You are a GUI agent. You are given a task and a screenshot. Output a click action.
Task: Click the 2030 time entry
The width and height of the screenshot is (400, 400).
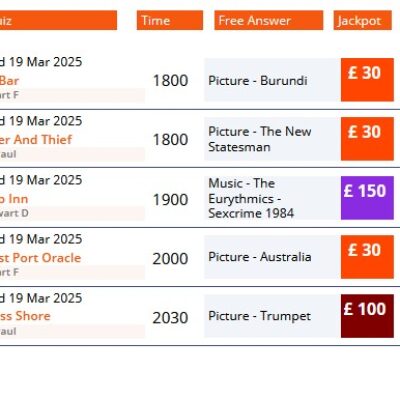pyautogui.click(x=170, y=318)
